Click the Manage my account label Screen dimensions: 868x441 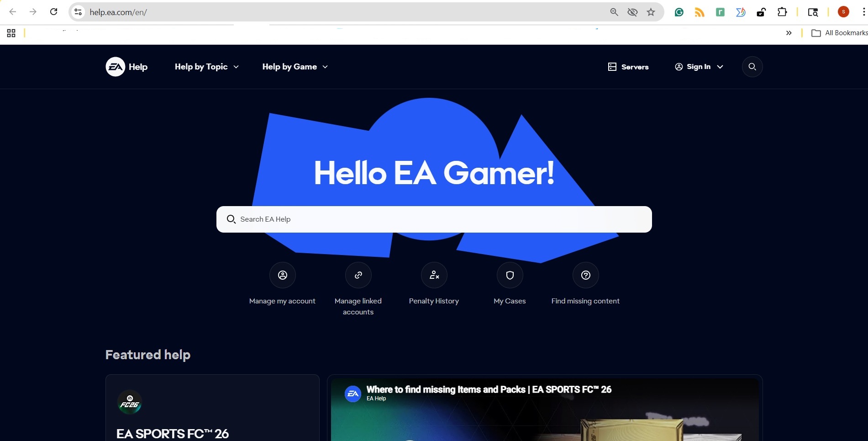283,301
